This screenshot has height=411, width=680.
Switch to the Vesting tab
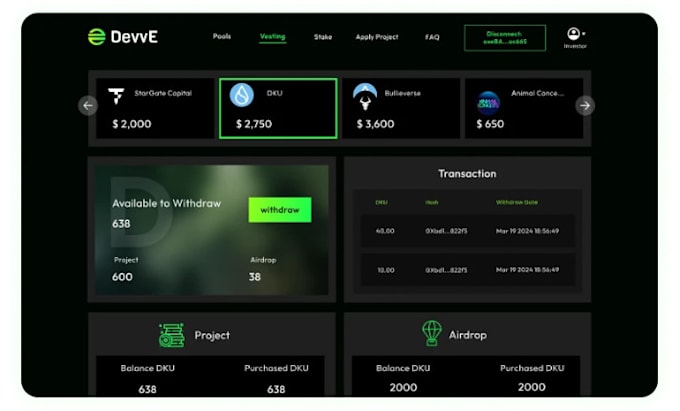272,36
